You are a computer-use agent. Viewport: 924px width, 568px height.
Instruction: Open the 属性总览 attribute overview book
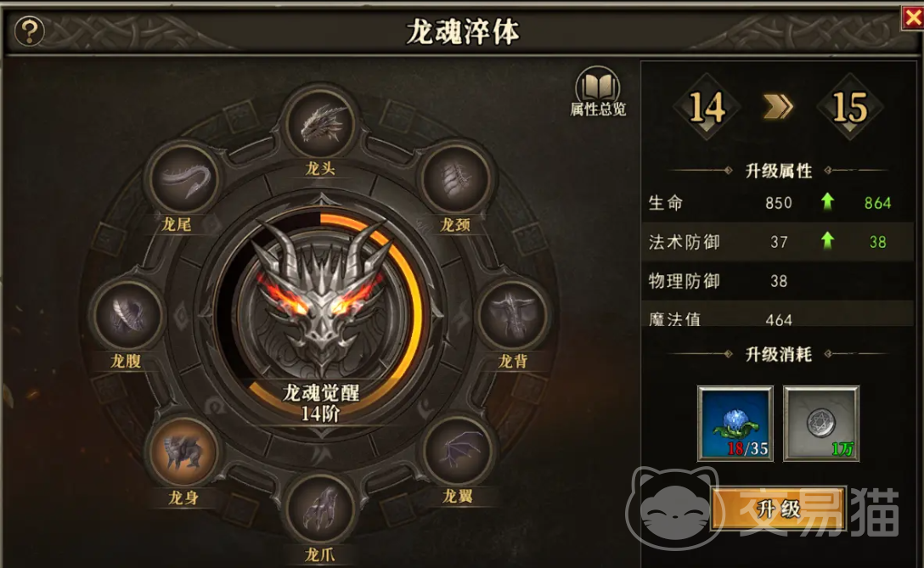598,92
